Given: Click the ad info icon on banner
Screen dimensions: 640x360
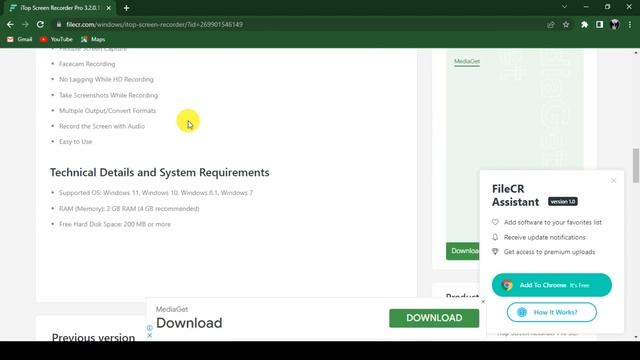Looking at the screenshot, I should 149,328.
